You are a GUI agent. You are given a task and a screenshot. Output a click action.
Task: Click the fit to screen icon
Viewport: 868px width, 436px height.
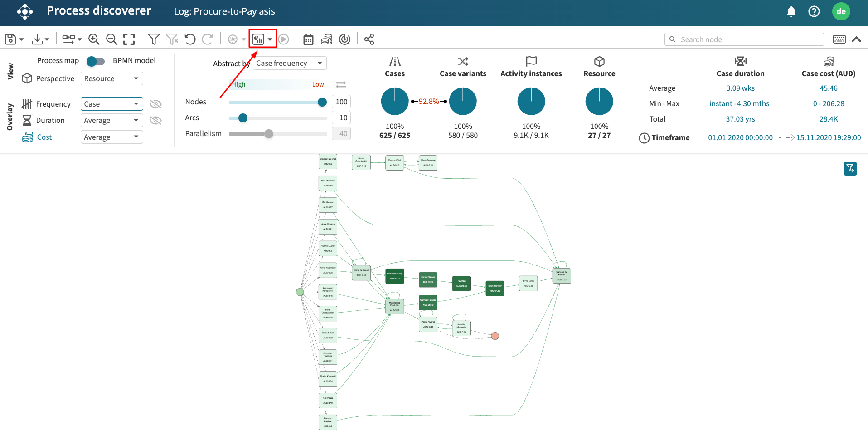tap(129, 39)
